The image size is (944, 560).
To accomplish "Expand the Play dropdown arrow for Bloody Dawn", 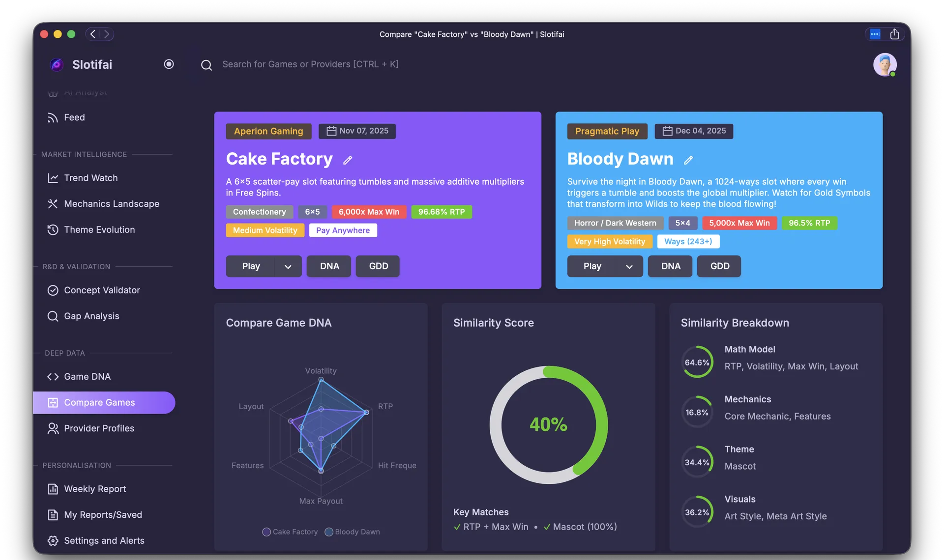I will tap(629, 266).
